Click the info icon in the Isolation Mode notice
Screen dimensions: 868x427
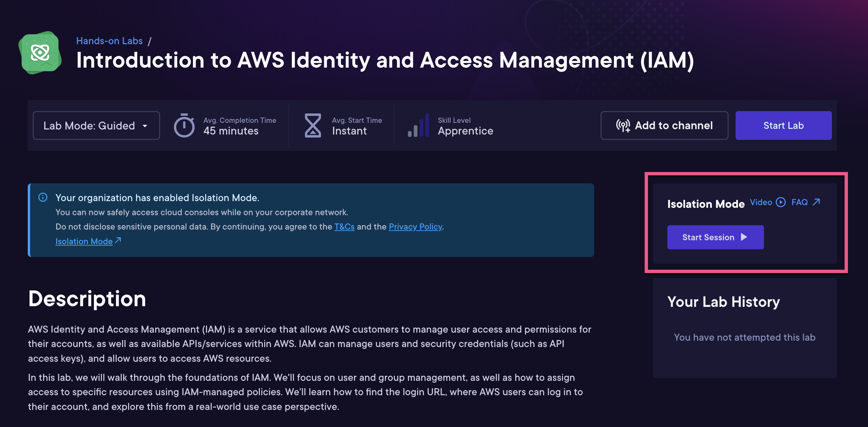pyautogui.click(x=43, y=198)
